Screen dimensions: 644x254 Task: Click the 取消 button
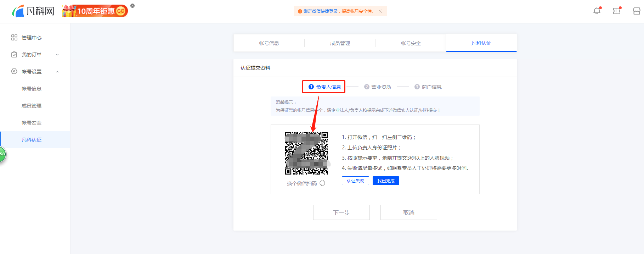pos(409,212)
